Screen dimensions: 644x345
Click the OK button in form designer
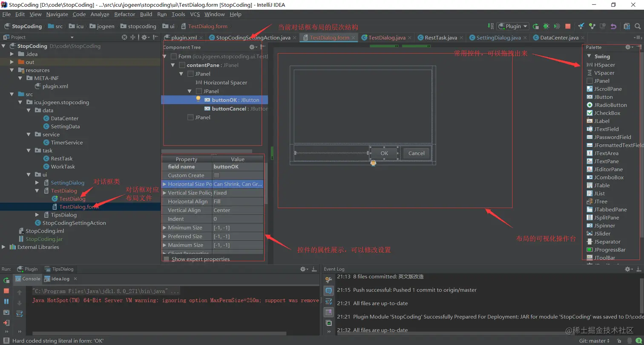[x=384, y=153]
